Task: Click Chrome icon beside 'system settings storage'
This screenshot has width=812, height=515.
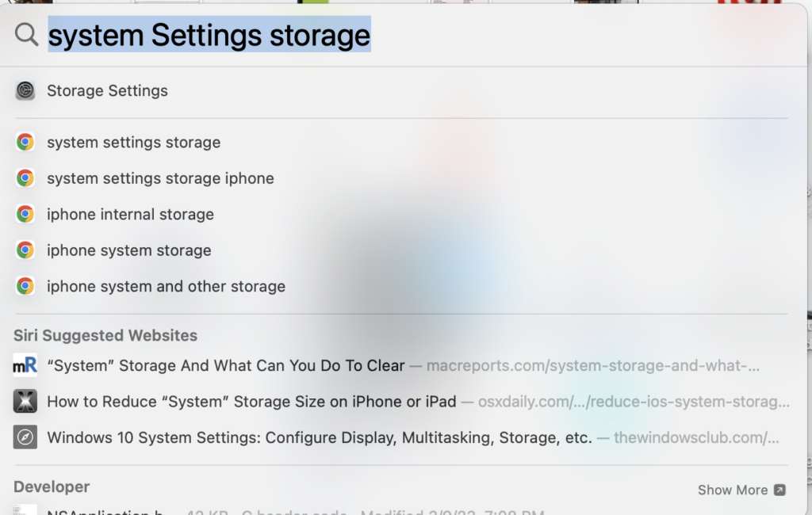Action: 25,142
